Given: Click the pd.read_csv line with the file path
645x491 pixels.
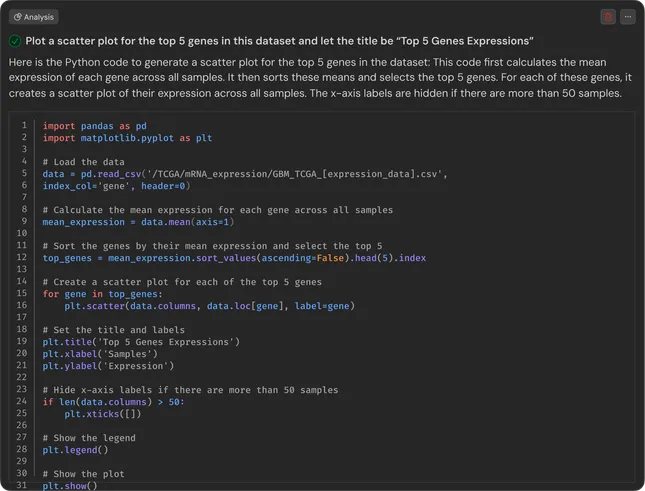Looking at the screenshot, I should click(245, 174).
